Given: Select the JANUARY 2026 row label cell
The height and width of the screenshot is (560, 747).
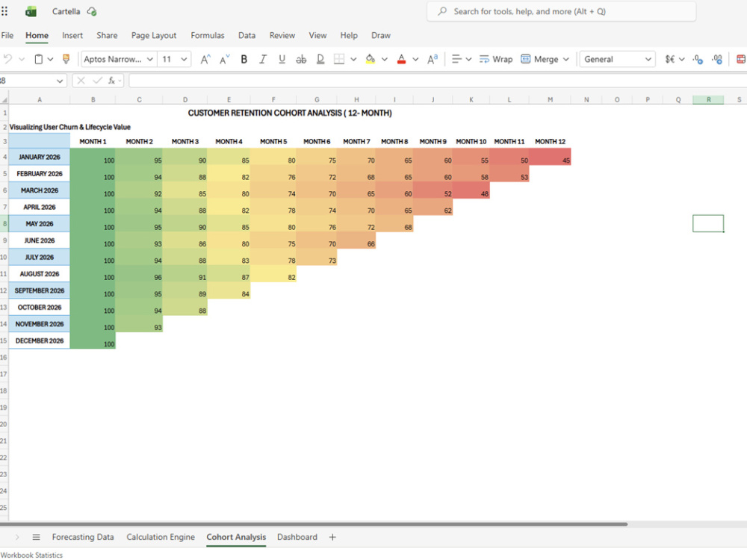Looking at the screenshot, I should (40, 157).
